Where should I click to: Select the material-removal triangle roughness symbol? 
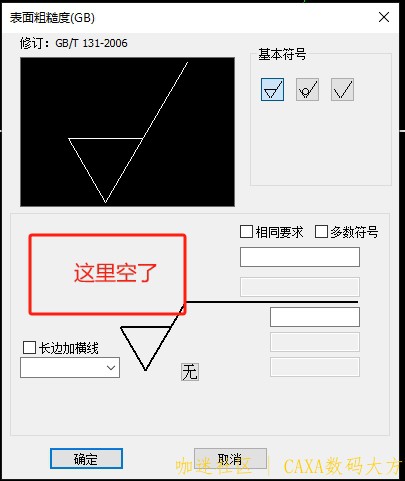tap(272, 89)
